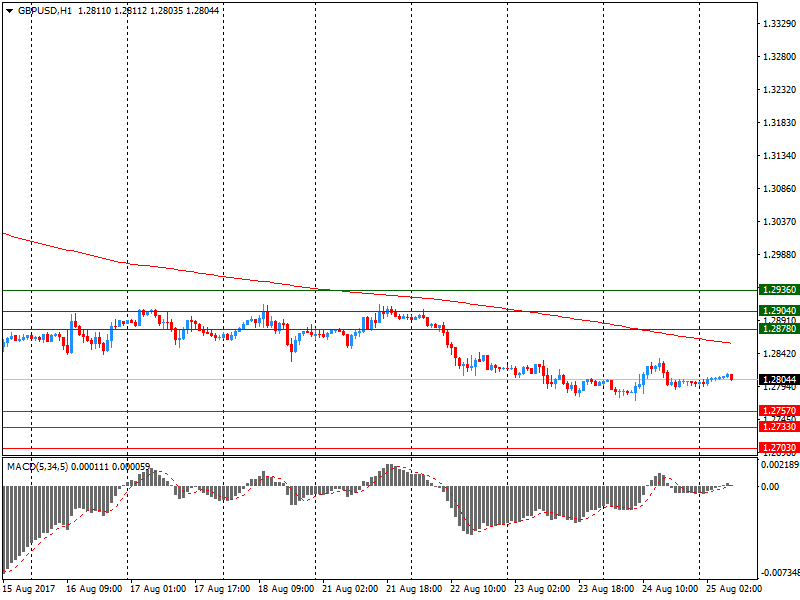Click the 1.33290 price scale value

(x=780, y=23)
